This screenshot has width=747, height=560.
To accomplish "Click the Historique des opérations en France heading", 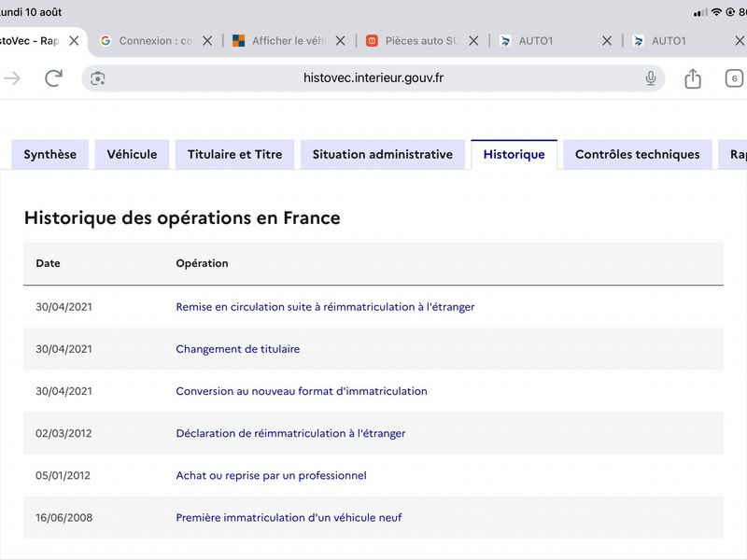I will tap(182, 218).
